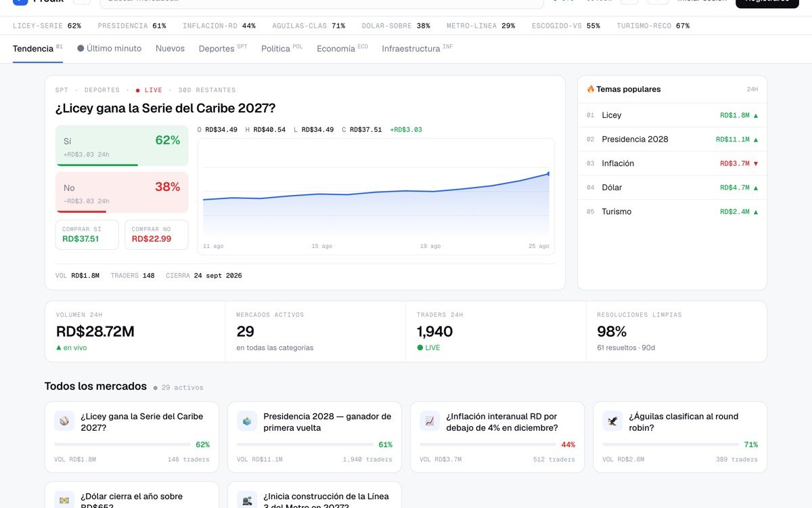
Task: Go to the Infraestructura tab
Action: pyautogui.click(x=418, y=49)
